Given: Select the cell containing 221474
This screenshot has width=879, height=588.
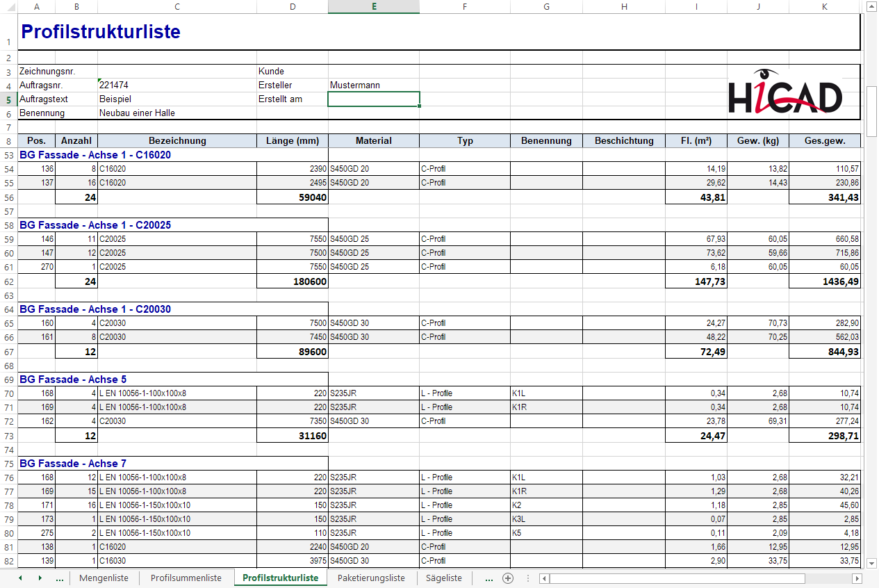Looking at the screenshot, I should coord(177,85).
